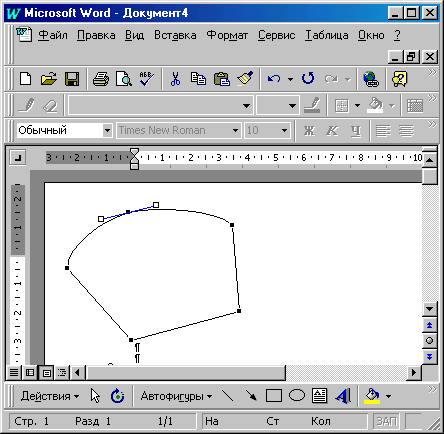Click the yellow Fill Color bucket
Image resolution: width=444 pixels, height=434 pixels.
[372, 396]
